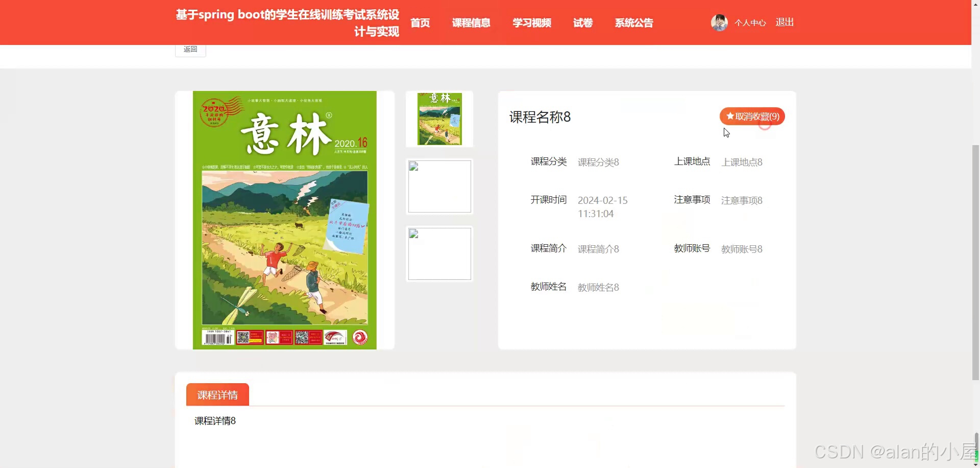Image resolution: width=980 pixels, height=468 pixels.
Task: Click the course title 课程名称8
Action: click(540, 117)
